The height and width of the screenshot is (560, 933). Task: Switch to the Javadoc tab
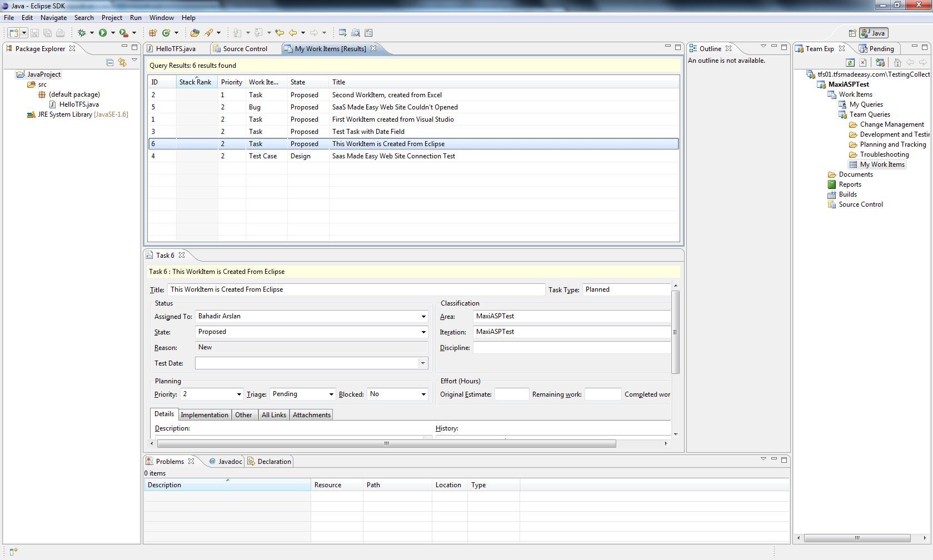(226, 462)
